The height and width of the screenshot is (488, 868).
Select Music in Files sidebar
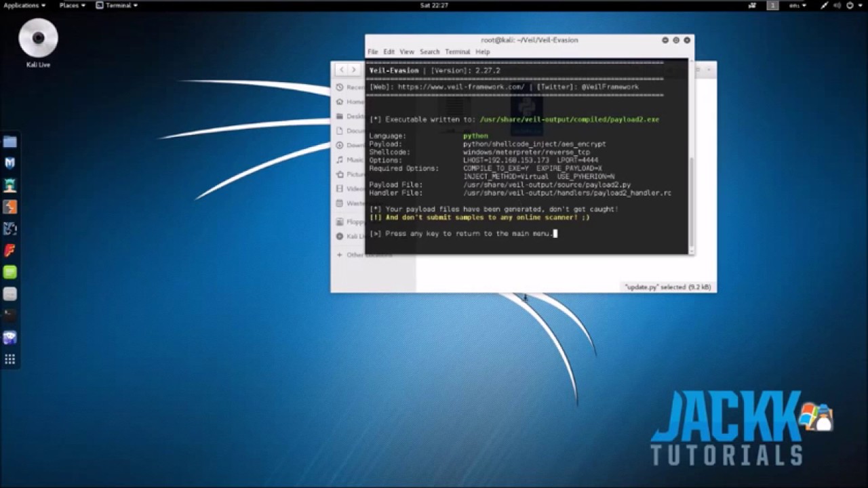(x=350, y=160)
